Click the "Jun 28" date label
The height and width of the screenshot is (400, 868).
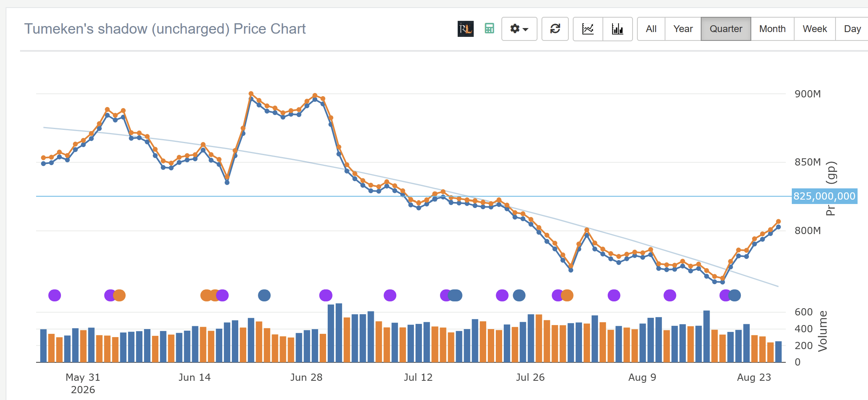click(x=306, y=377)
